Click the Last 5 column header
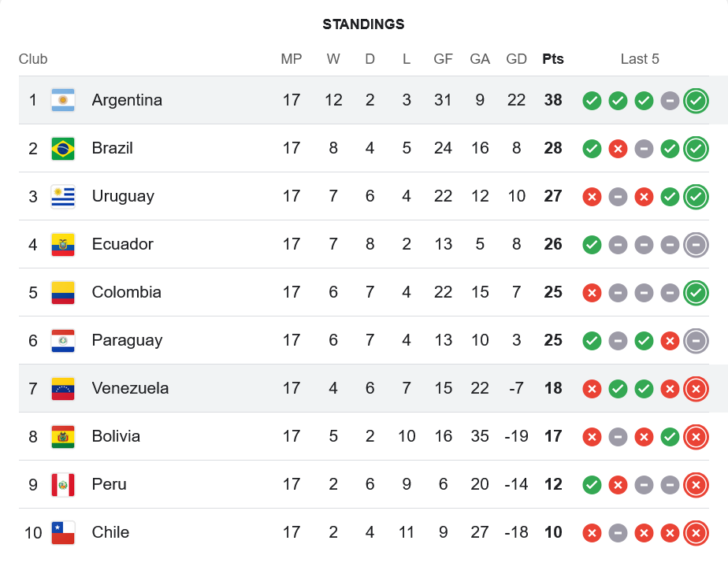This screenshot has width=728, height=570. pyautogui.click(x=640, y=59)
